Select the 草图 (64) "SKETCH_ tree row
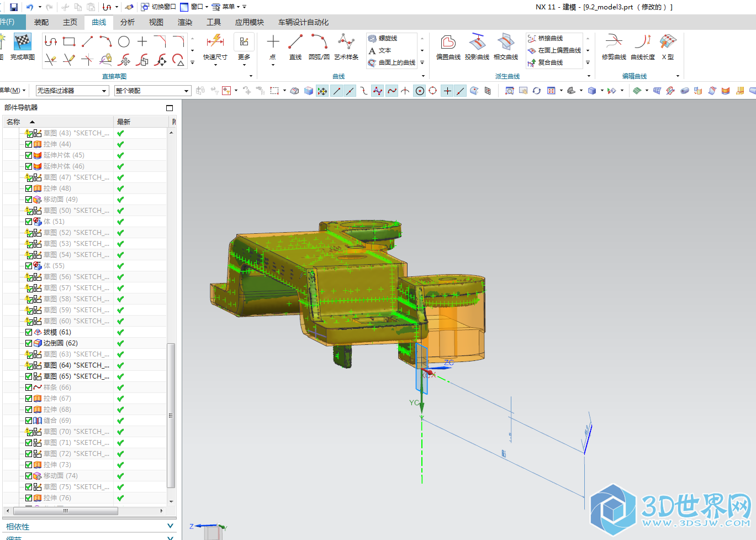The width and height of the screenshot is (756, 540). point(84,365)
